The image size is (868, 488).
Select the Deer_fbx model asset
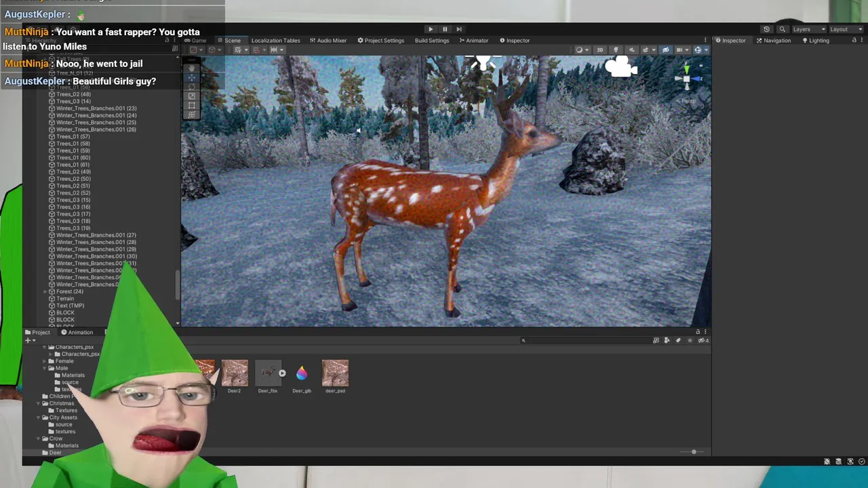[268, 373]
